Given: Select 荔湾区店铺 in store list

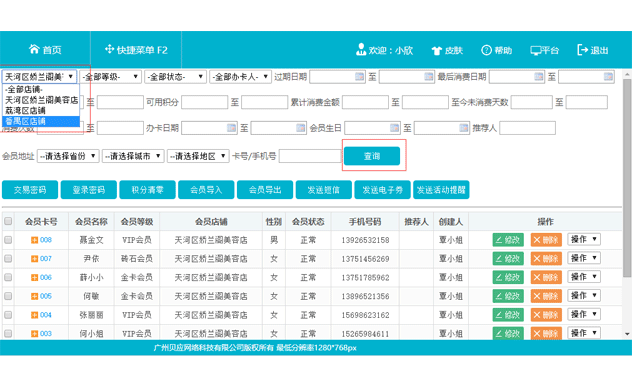Looking at the screenshot, I should (41, 110).
